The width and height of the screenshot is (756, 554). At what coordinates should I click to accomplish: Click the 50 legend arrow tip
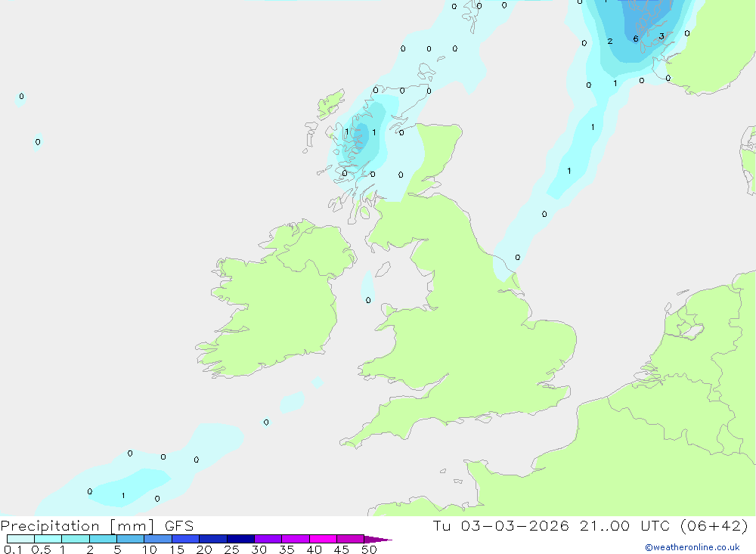pos(378,539)
